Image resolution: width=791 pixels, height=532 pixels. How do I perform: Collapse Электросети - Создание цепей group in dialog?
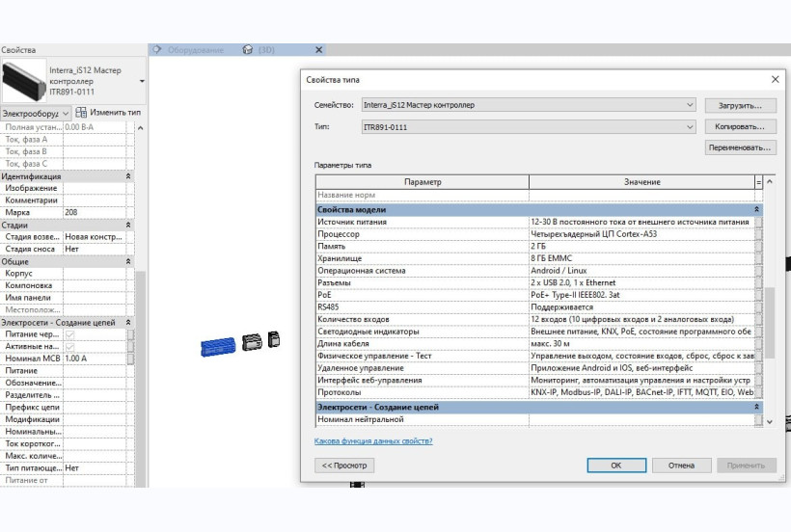pos(756,407)
